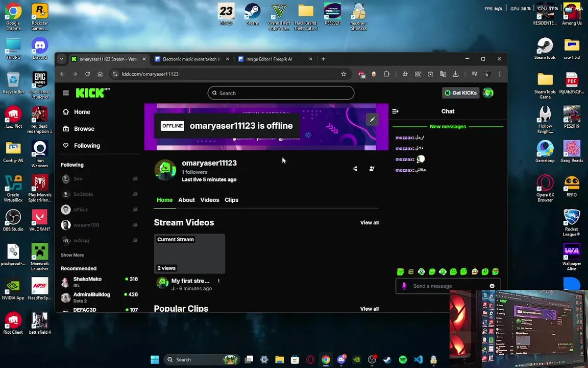Open the Current Stream video thumbnail

189,254
